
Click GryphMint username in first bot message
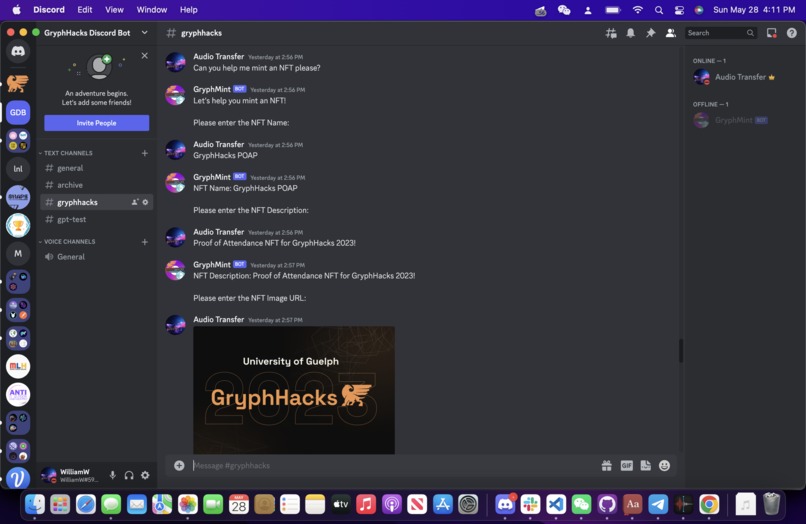[212, 89]
